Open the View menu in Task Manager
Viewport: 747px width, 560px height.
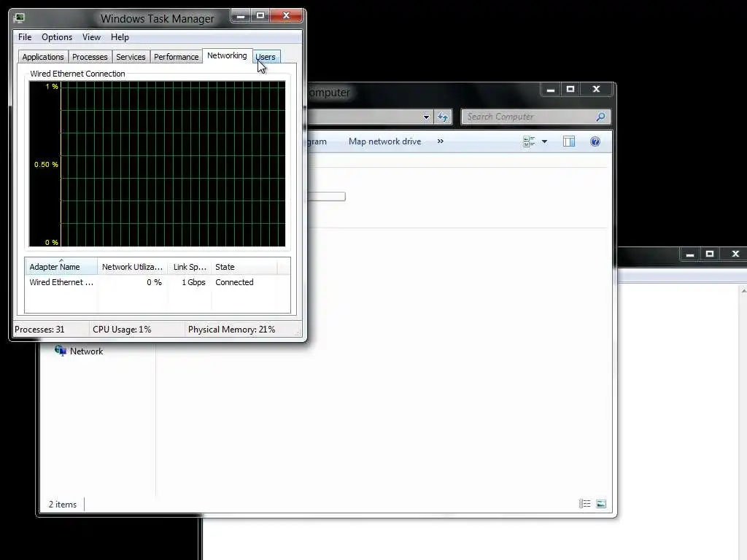(91, 37)
